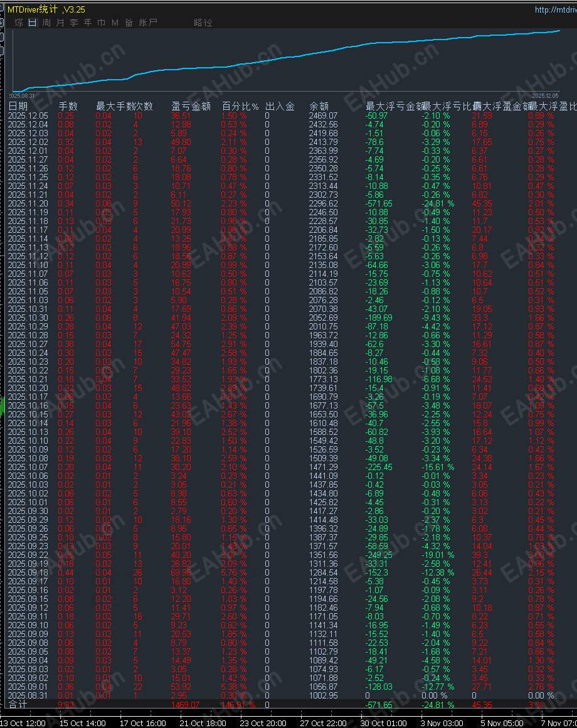
Task: Select the 月 monthly statistics icon
Action: 60,22
